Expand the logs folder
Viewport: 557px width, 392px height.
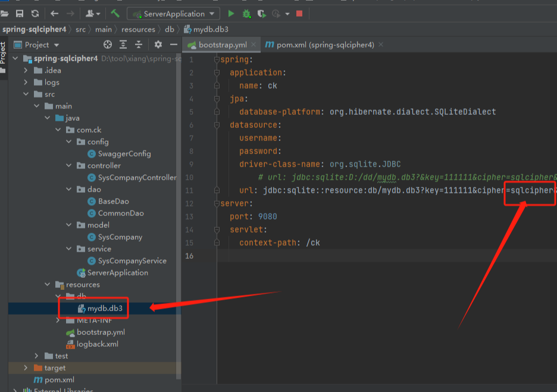point(26,82)
